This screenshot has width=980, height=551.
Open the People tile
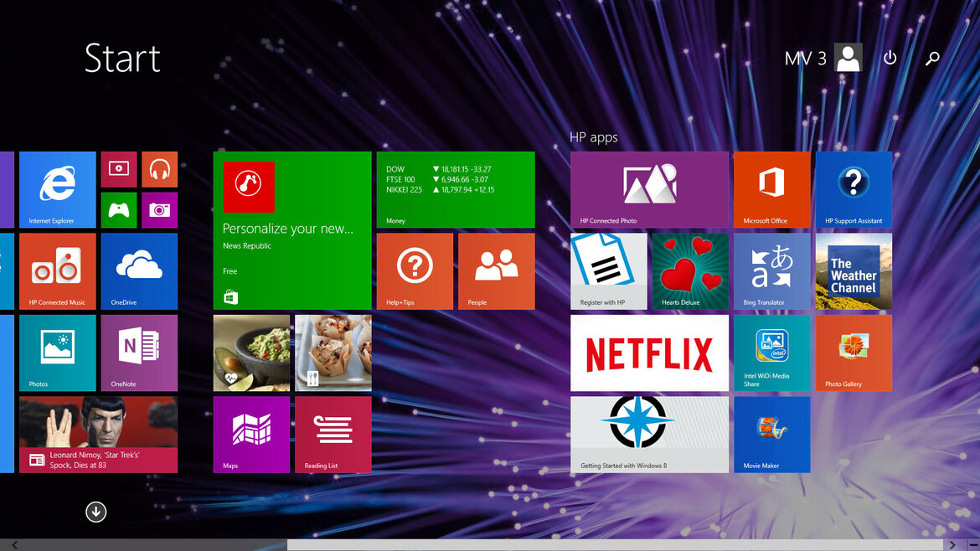point(497,271)
